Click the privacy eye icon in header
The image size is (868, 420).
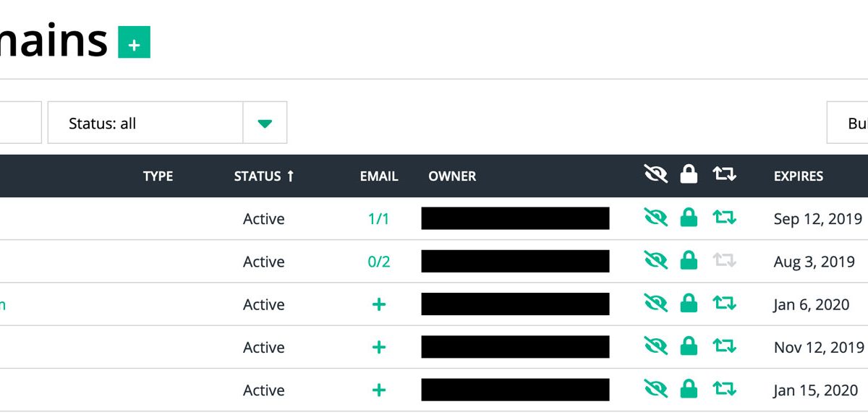click(x=655, y=174)
